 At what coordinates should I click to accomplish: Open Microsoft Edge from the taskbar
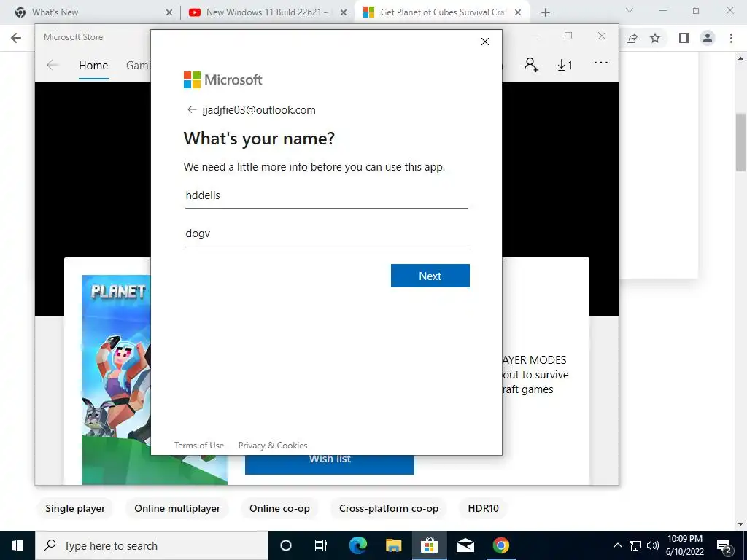pyautogui.click(x=357, y=545)
